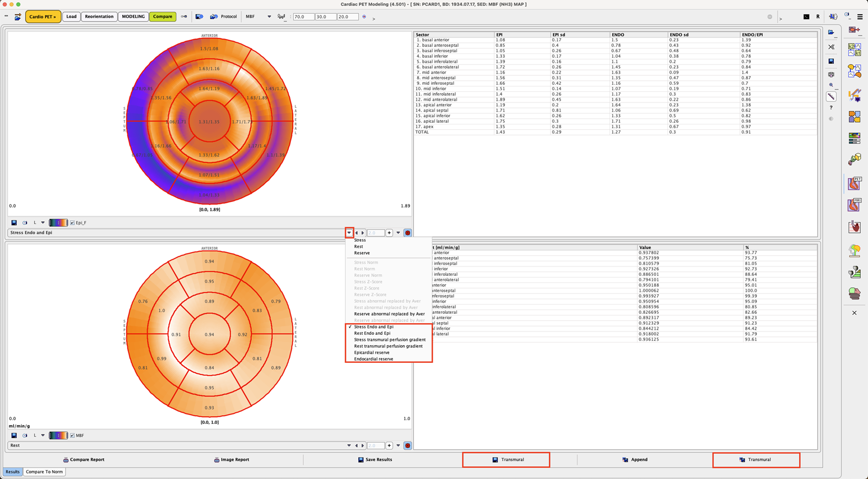This screenshot has width=868, height=479.
Task: Click the 20.0 parameter field
Action: tap(347, 17)
